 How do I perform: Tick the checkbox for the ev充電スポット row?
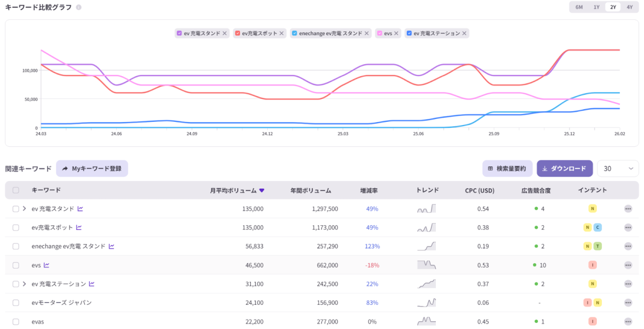click(16, 228)
